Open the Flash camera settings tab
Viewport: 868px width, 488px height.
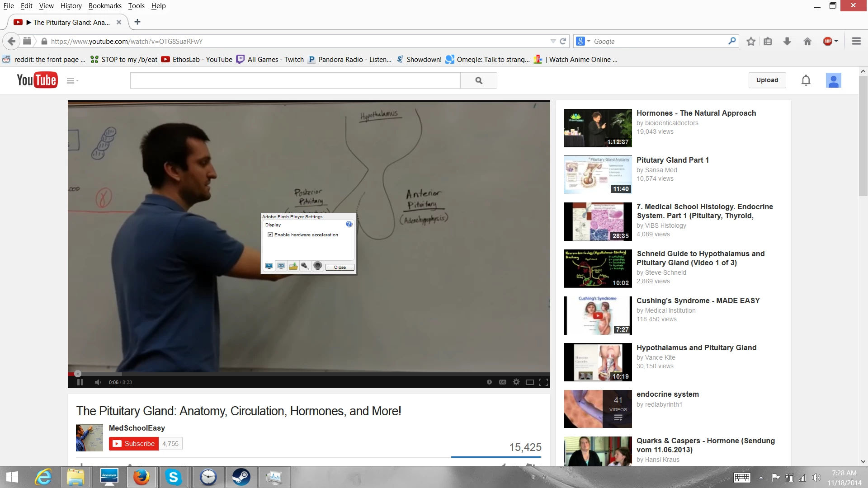[318, 266]
